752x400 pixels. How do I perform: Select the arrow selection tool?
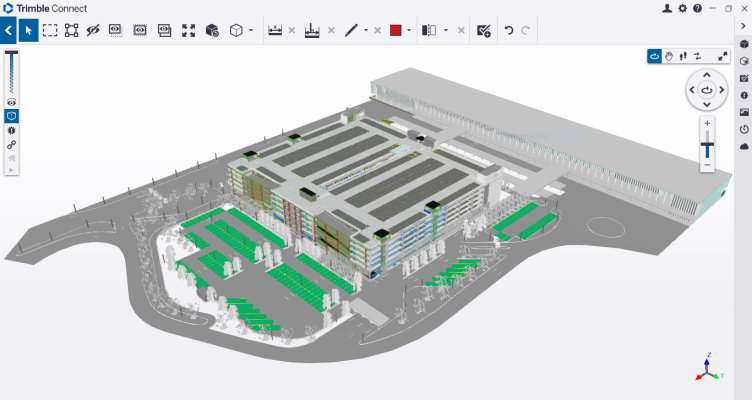tap(28, 31)
